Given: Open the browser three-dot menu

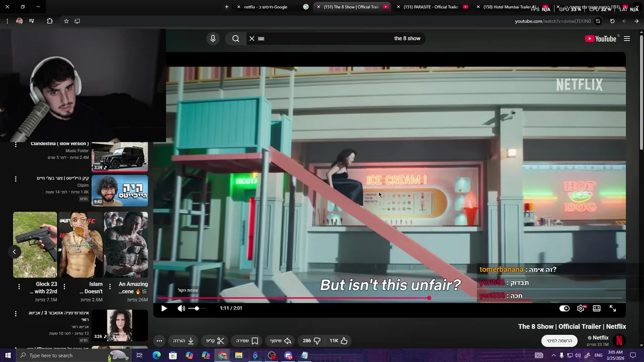Looking at the screenshot, I should point(7,21).
